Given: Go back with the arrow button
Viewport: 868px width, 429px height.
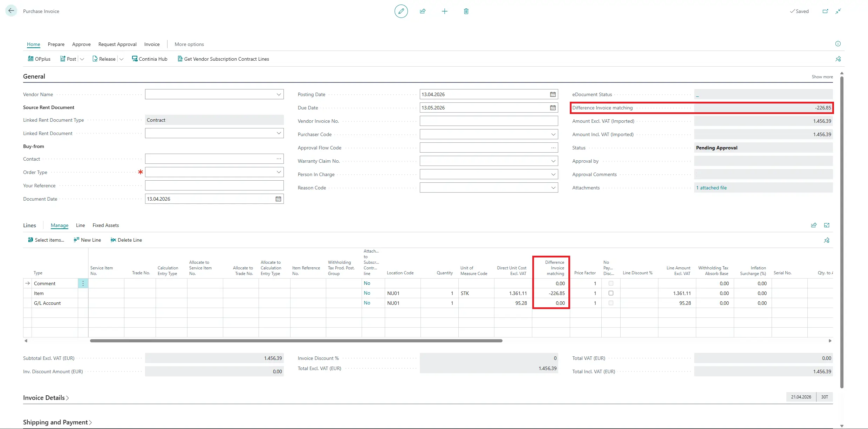Looking at the screenshot, I should [x=11, y=11].
